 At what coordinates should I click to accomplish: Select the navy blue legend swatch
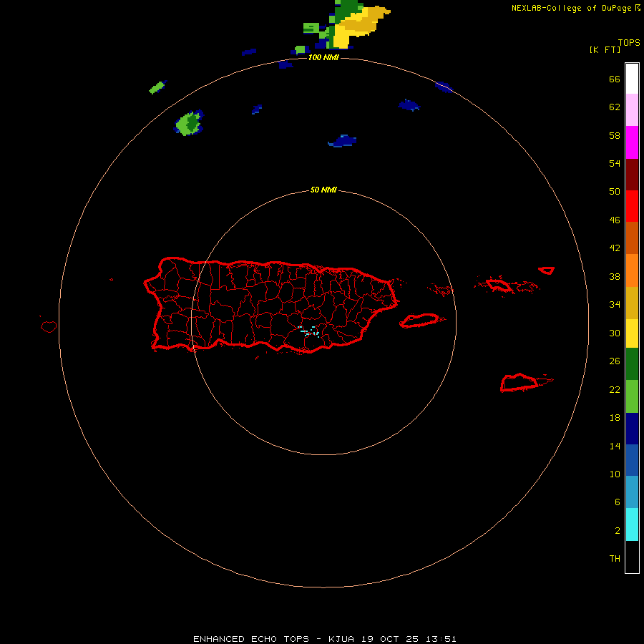pos(632,429)
